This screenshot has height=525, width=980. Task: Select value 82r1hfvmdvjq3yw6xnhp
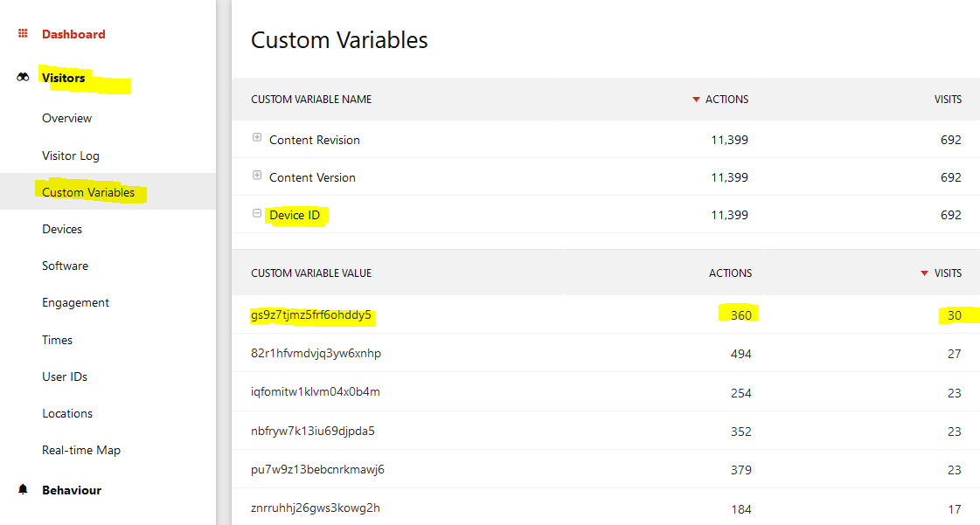(316, 353)
